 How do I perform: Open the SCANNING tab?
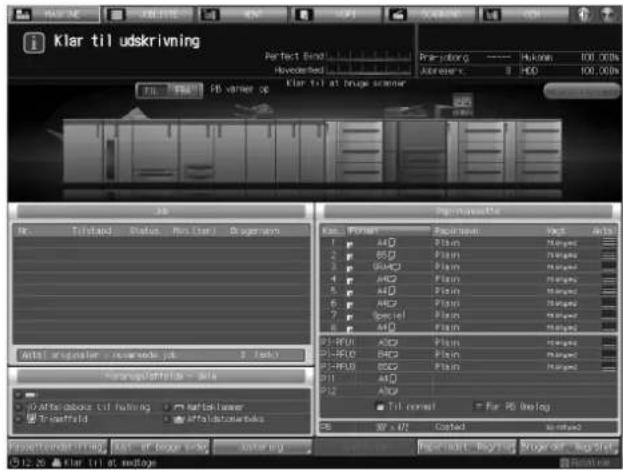430,15
